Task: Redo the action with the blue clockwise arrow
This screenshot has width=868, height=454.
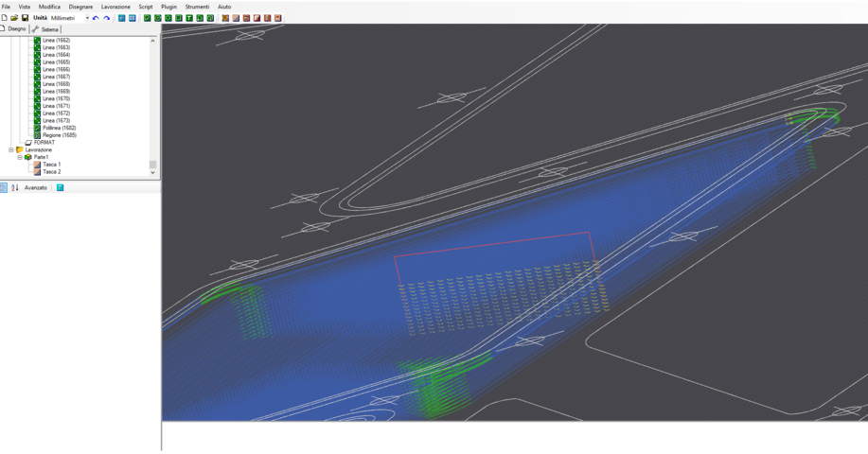Action: (106, 18)
